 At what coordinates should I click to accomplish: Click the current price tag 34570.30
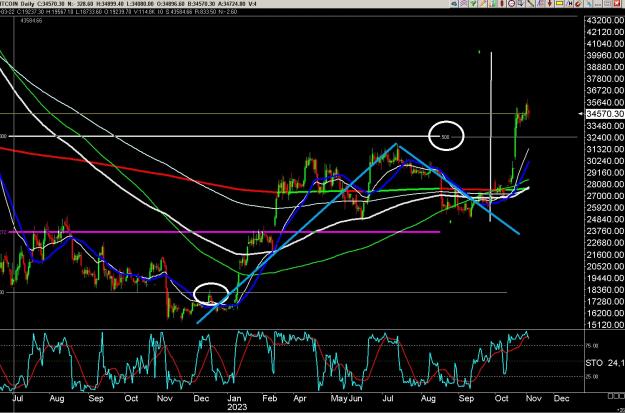click(605, 114)
